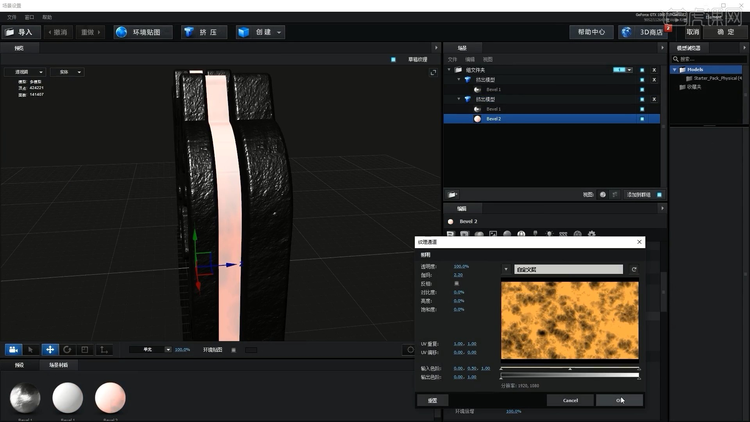Click the 确定 button in top bar

click(725, 32)
